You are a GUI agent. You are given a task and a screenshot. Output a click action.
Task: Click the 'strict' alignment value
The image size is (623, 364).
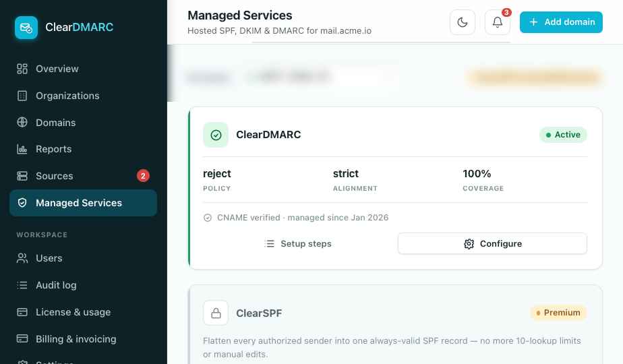[346, 174]
